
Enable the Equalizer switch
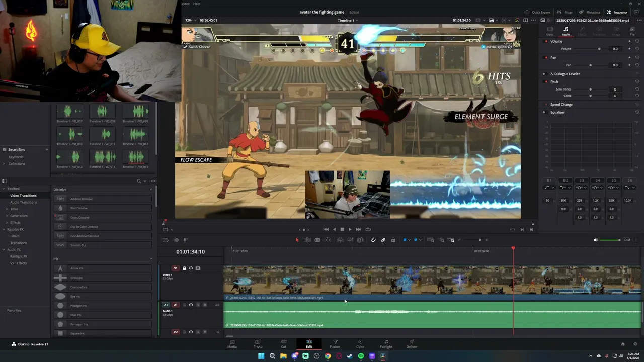coord(544,112)
